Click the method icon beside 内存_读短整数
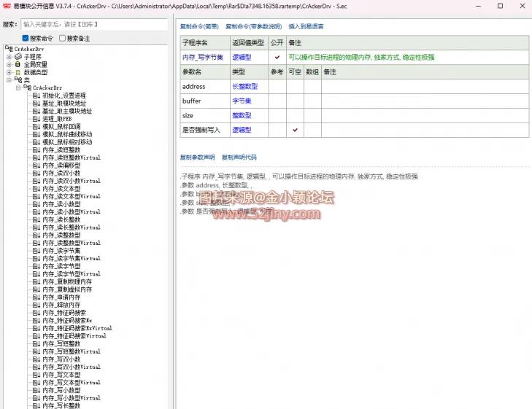 (36, 150)
